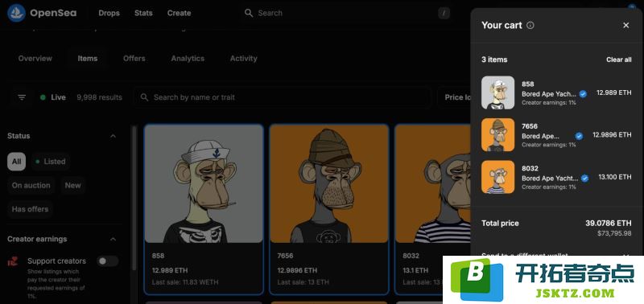Open collection link for cart item 8032

[x=550, y=178]
